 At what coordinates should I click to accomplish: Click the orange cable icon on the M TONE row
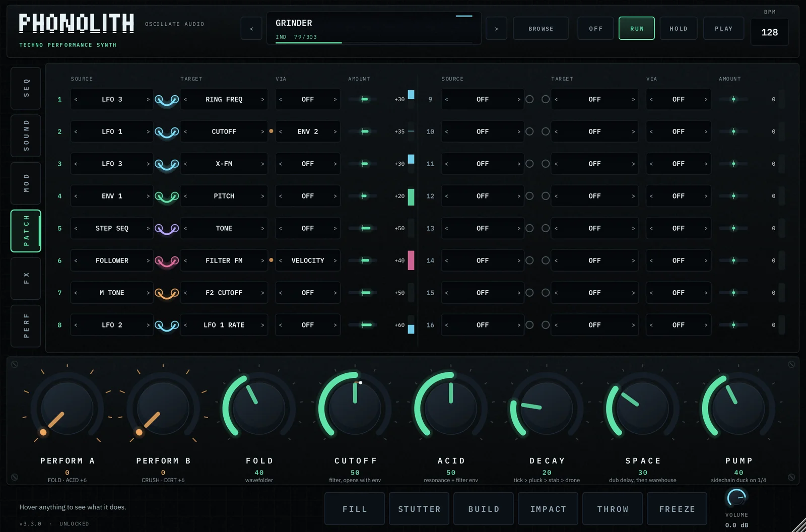[x=167, y=294]
